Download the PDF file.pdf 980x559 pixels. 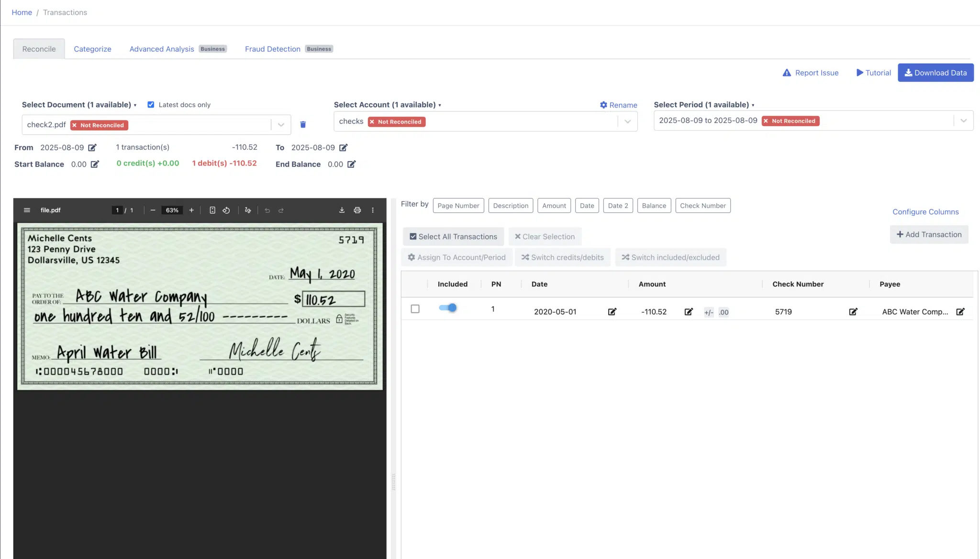point(342,210)
